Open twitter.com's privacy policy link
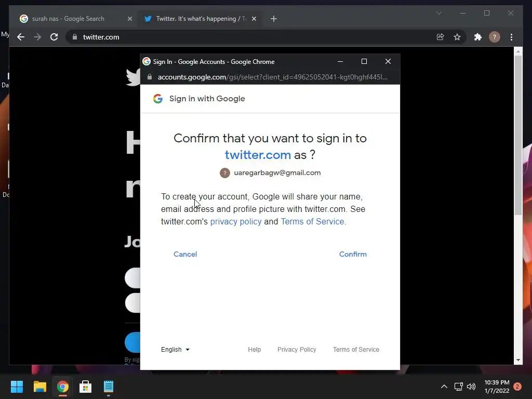The height and width of the screenshot is (399, 532). 236,221
